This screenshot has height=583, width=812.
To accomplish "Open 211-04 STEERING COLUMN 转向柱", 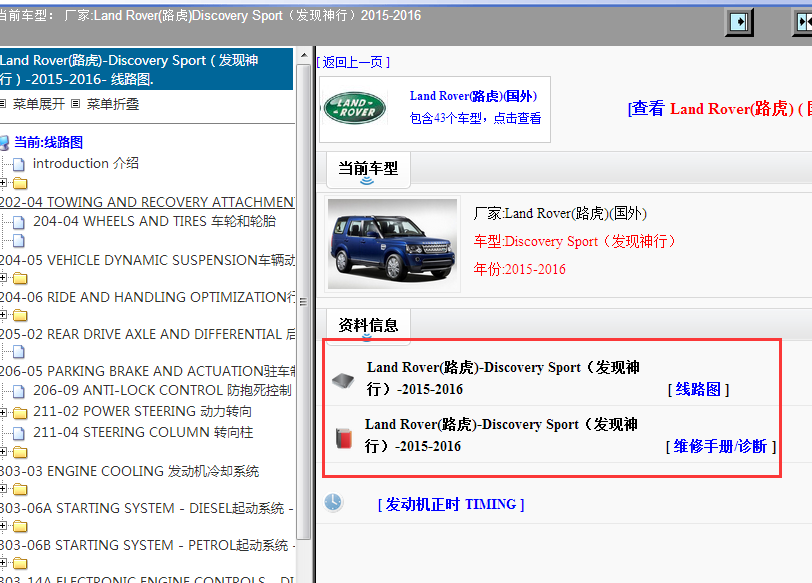I will pos(143,432).
